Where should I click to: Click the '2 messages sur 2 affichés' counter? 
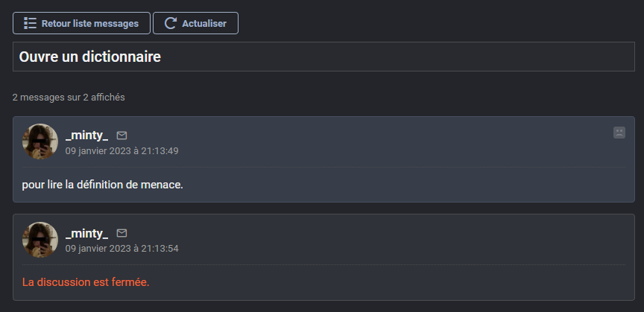point(69,97)
